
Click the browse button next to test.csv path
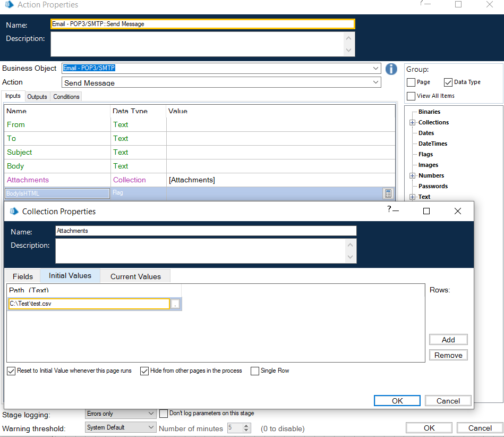pyautogui.click(x=176, y=304)
